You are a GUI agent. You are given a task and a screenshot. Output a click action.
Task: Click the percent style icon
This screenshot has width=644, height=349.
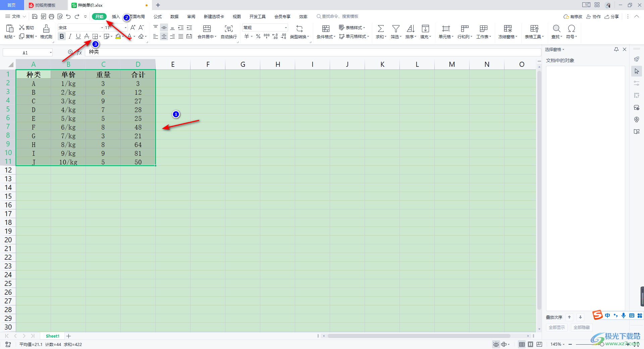pos(258,36)
